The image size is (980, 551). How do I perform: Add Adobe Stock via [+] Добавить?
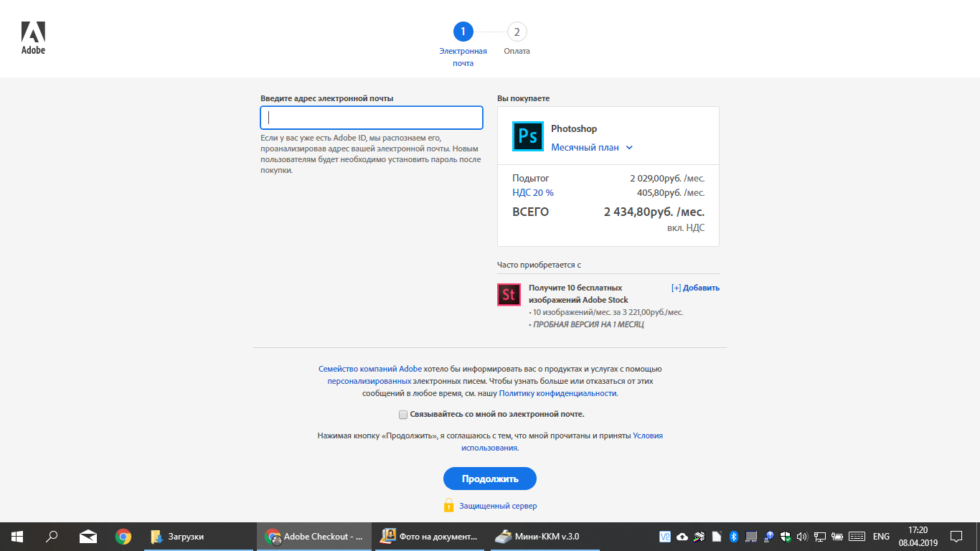695,288
